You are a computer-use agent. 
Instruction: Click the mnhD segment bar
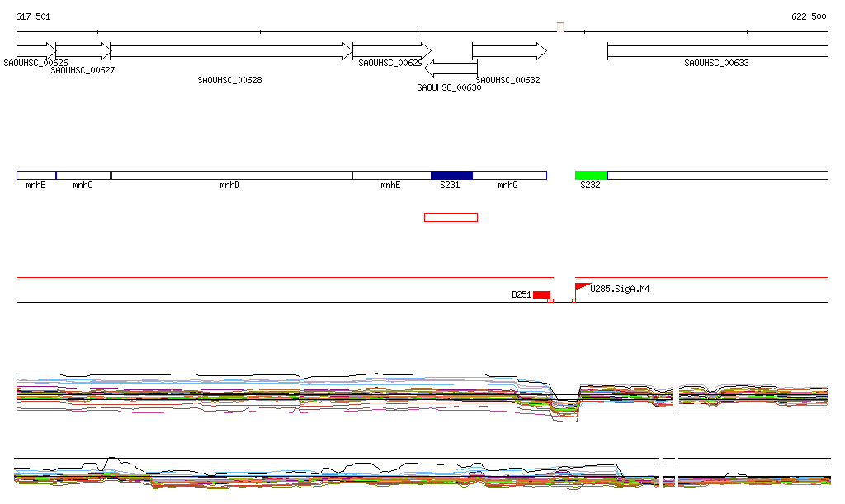pyautogui.click(x=231, y=175)
